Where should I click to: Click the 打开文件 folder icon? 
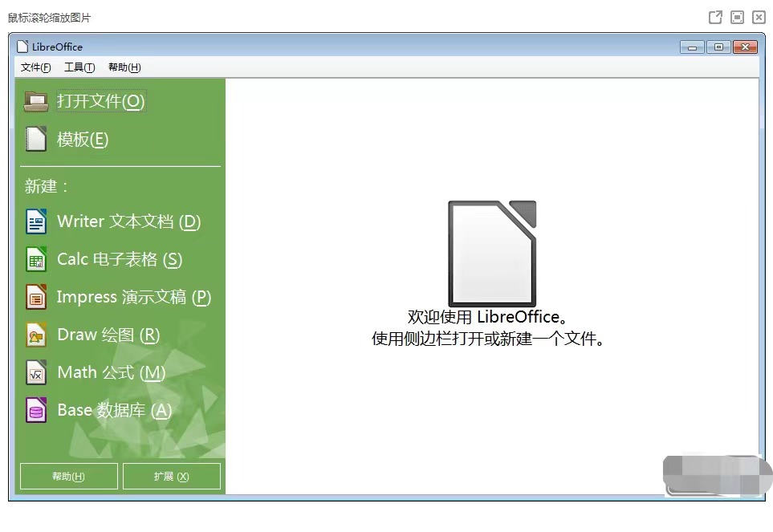click(x=36, y=101)
